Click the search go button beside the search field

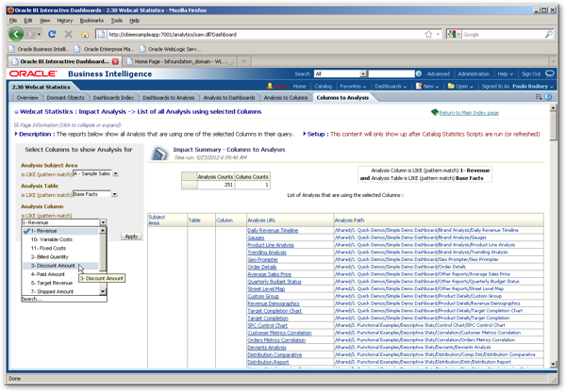419,73
